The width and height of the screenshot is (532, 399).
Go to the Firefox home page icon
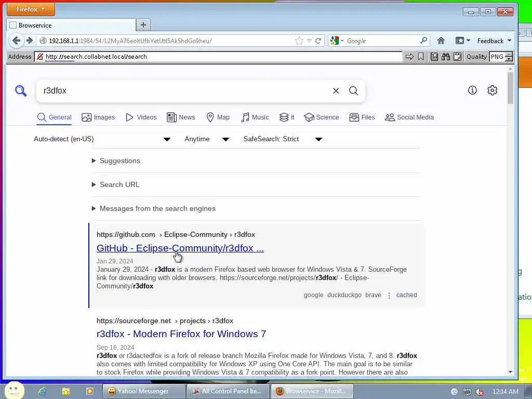pos(441,41)
